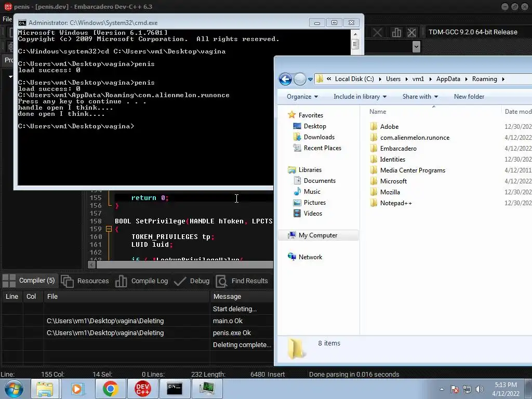This screenshot has width=532, height=399.
Task: Open the Include in library dropdown
Action: pyautogui.click(x=360, y=97)
